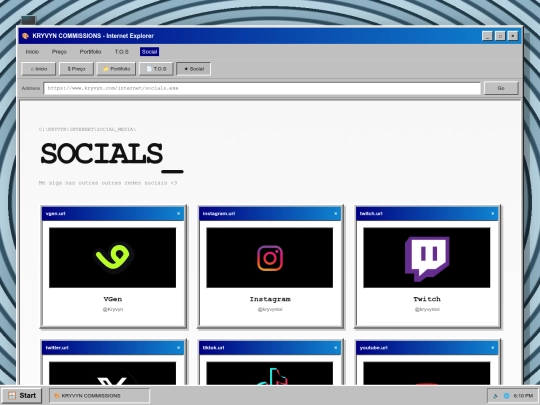Click the KRYVYN COMMISSIONS taskbar button
Screen dimensions: 540x405
point(100,396)
